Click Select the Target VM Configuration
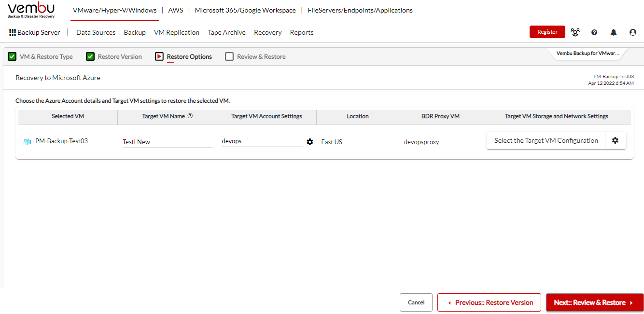The image size is (644, 314). [546, 140]
